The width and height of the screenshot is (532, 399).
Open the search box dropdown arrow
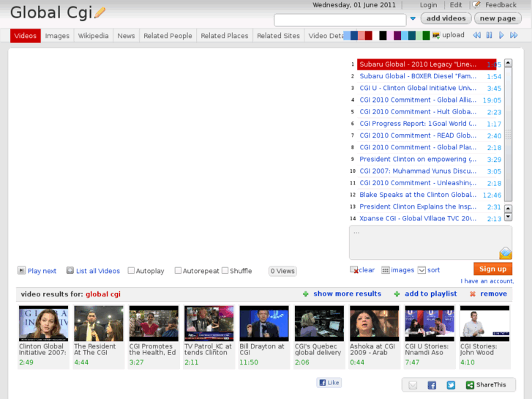click(413, 19)
